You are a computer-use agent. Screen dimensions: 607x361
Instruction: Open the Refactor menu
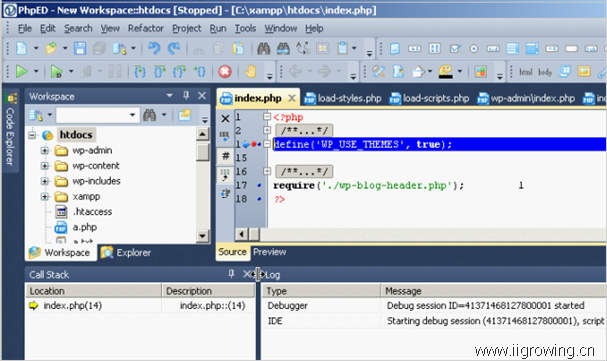(146, 28)
